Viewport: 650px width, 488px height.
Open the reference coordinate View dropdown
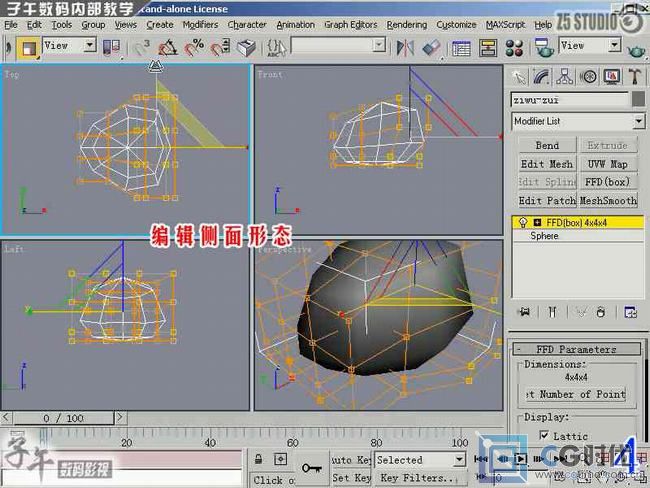(x=90, y=45)
